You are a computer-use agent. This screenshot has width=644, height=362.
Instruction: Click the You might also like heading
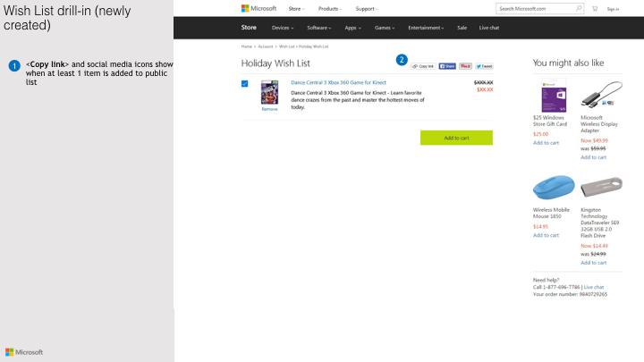(569, 63)
